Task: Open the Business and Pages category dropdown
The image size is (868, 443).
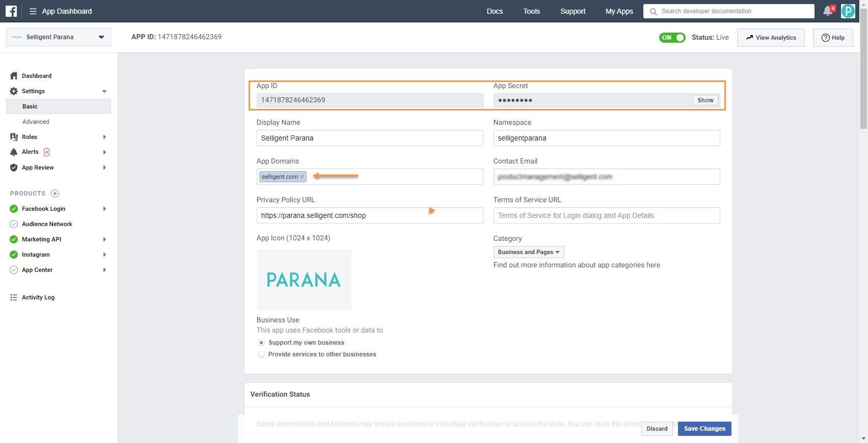Action: tap(528, 252)
